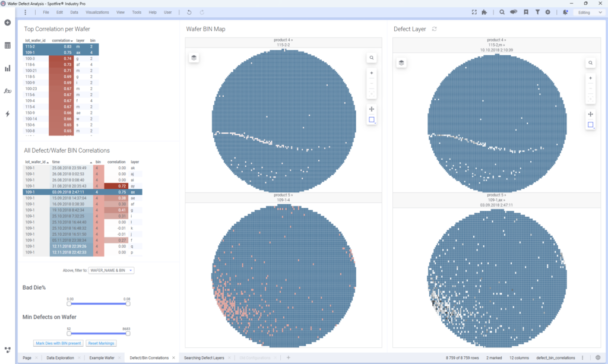
Task: Select pan tool on Wafer BIN Map
Action: coord(371,109)
